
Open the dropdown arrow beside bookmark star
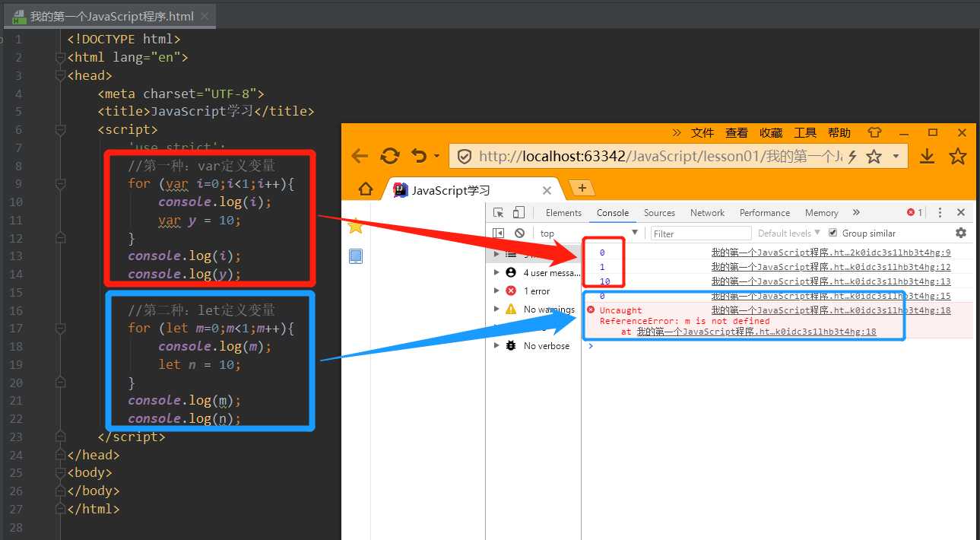point(896,157)
